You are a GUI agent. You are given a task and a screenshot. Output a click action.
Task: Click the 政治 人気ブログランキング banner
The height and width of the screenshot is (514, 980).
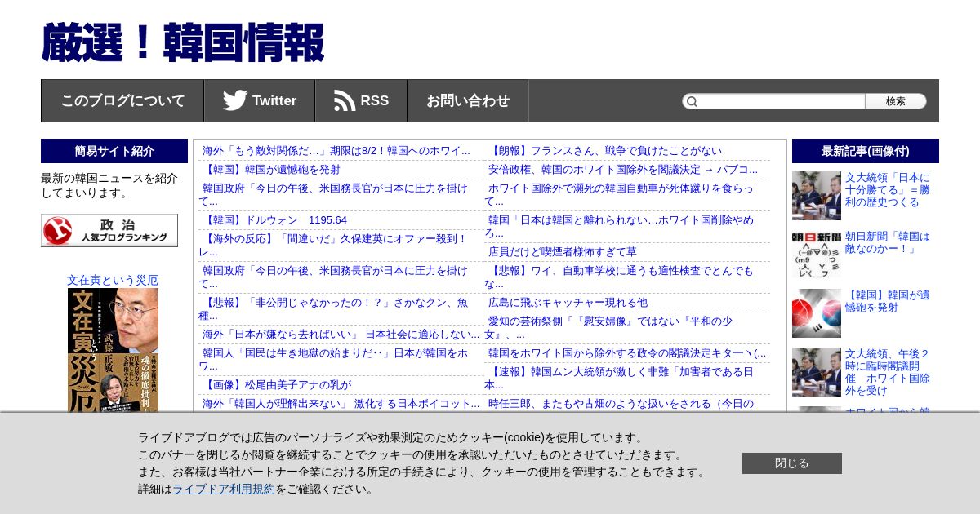tap(109, 230)
